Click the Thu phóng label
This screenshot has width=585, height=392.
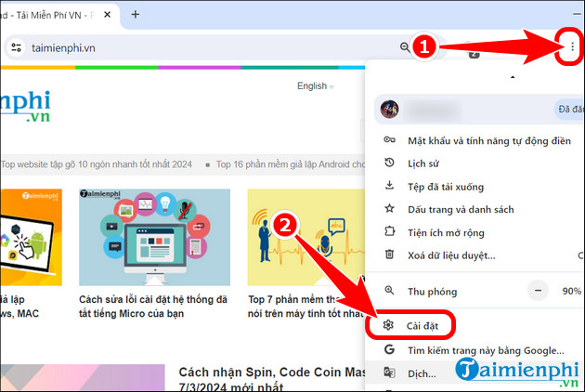pos(432,292)
